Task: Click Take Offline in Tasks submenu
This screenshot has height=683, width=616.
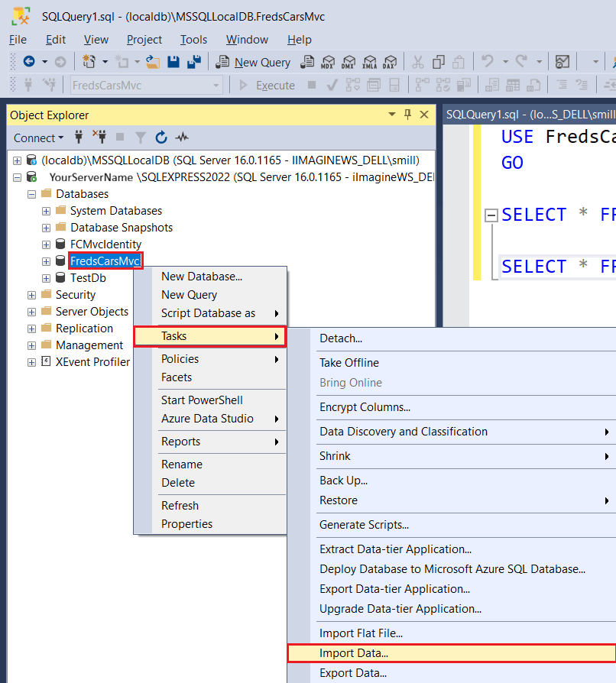Action: 452,363
